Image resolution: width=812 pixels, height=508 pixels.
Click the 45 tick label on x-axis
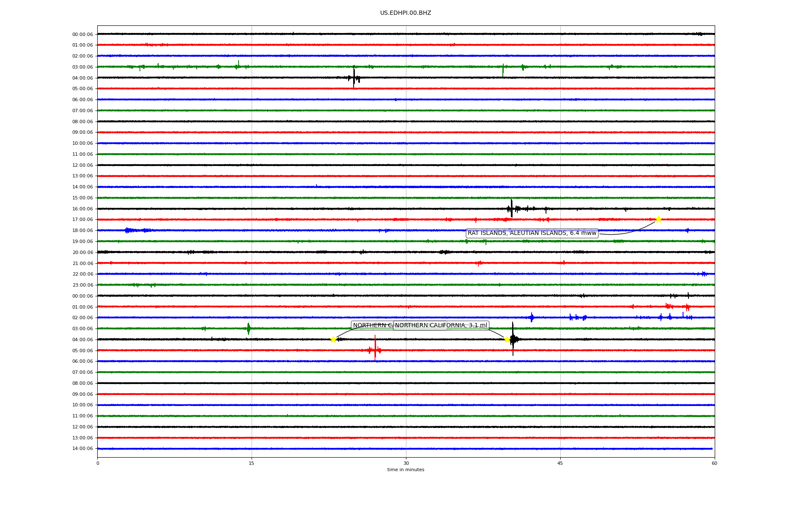tap(560, 463)
